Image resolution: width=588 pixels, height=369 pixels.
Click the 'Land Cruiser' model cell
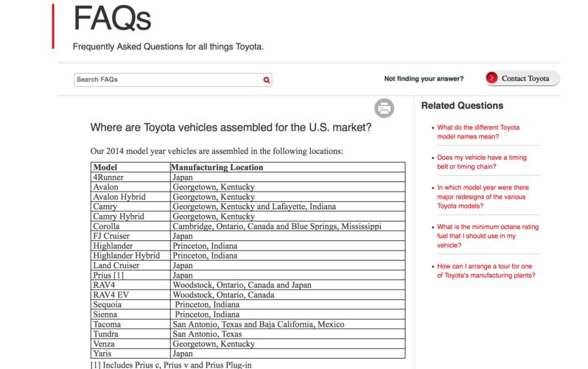point(130,265)
